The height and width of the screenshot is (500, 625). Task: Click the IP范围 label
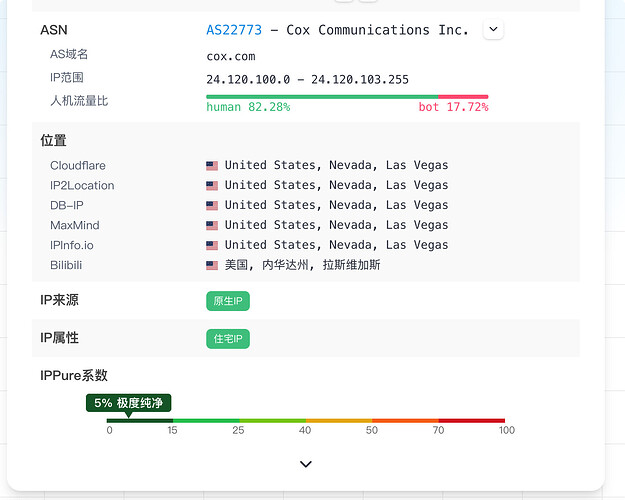pyautogui.click(x=67, y=77)
